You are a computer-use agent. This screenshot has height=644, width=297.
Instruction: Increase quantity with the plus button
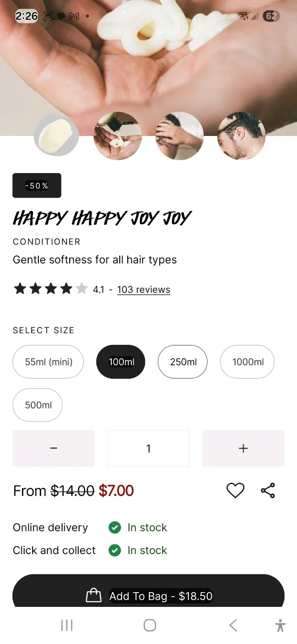tap(243, 448)
